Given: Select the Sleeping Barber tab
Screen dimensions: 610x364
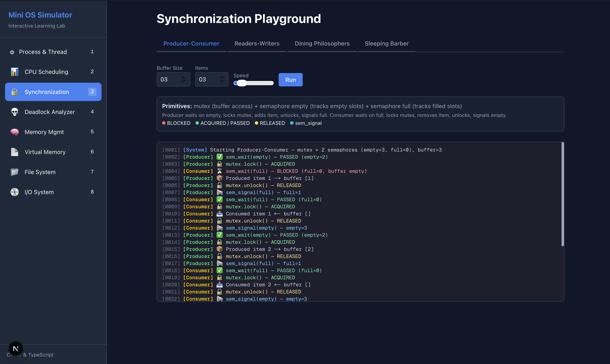Looking at the screenshot, I should point(386,44).
